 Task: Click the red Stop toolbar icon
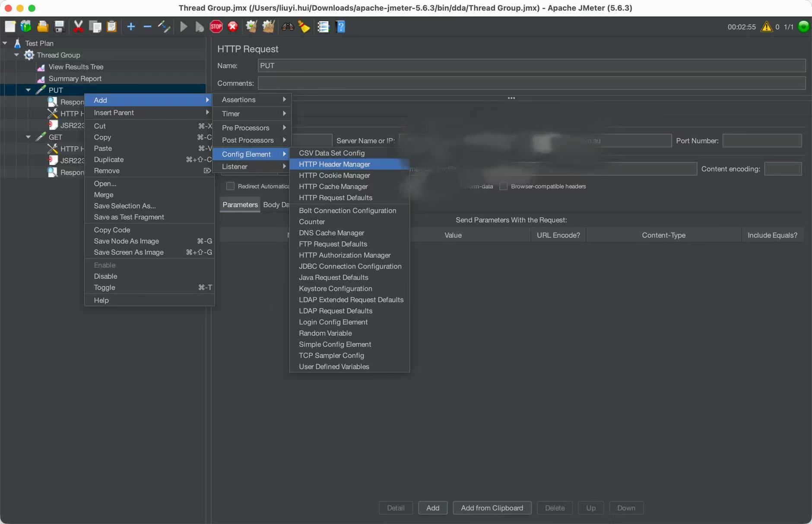(216, 27)
